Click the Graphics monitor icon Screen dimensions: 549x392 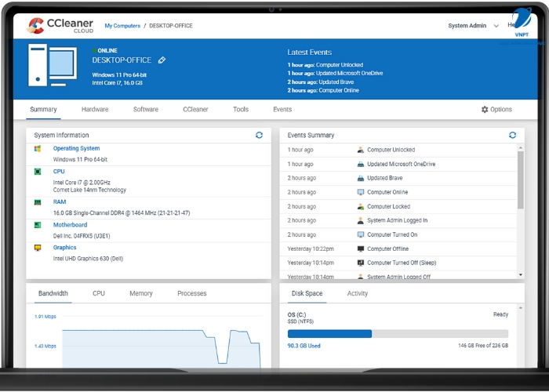[x=38, y=248]
